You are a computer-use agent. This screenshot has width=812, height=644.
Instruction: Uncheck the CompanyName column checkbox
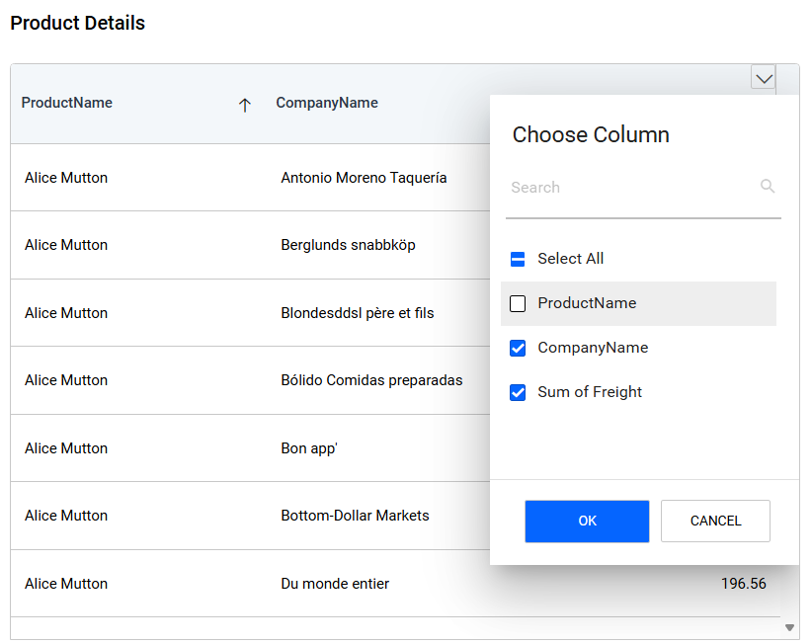(518, 348)
